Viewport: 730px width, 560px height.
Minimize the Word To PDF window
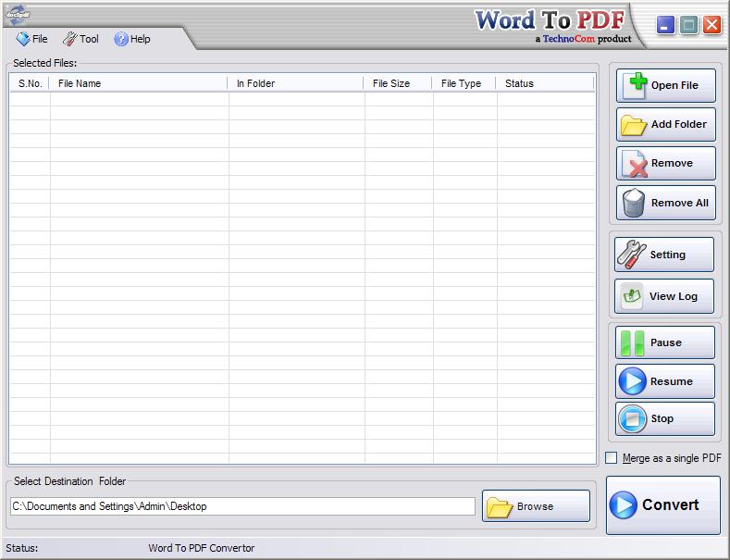coord(665,24)
